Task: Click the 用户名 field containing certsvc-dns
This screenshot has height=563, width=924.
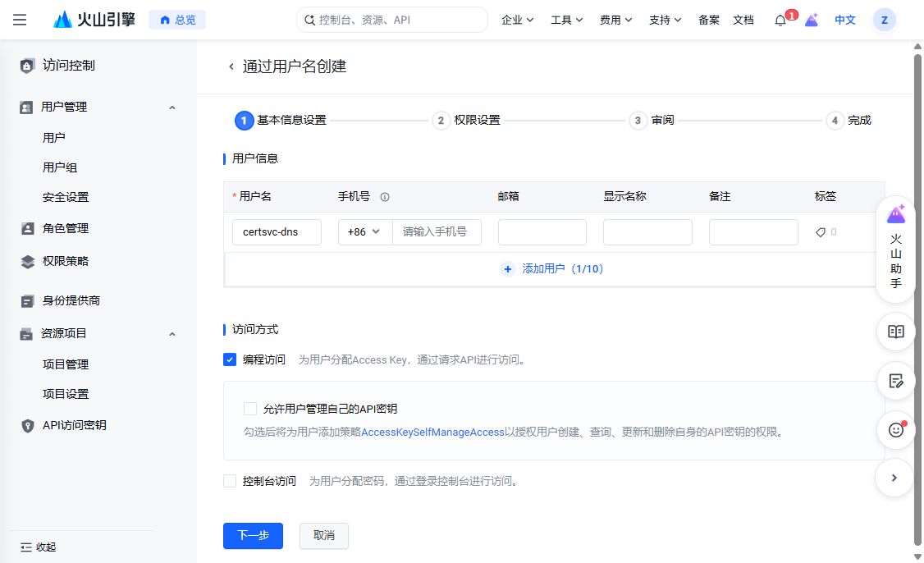Action: click(x=277, y=231)
